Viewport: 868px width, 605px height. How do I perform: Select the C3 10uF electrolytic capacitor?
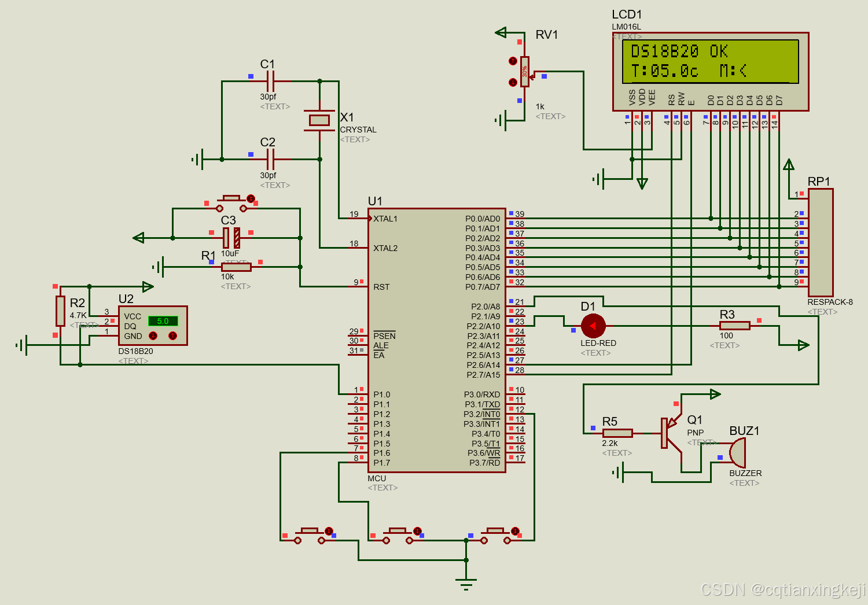(231, 238)
